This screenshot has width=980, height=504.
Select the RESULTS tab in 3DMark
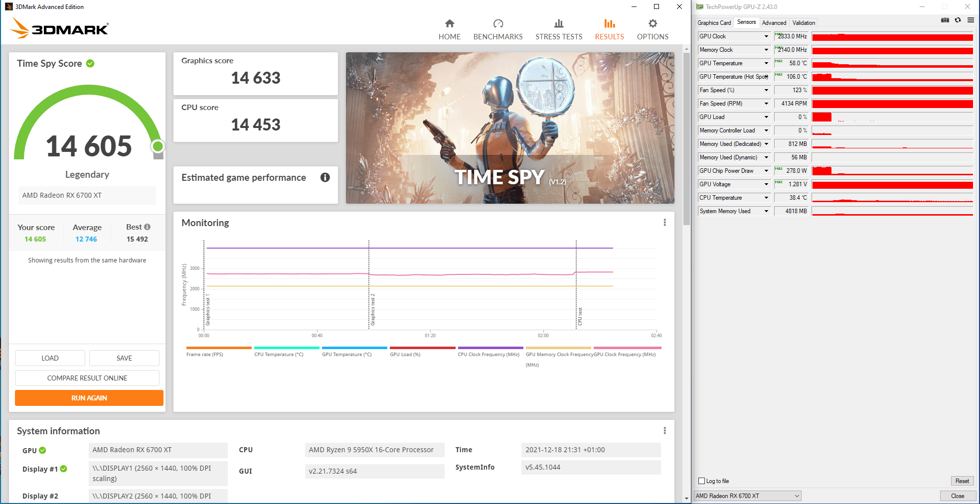(609, 30)
